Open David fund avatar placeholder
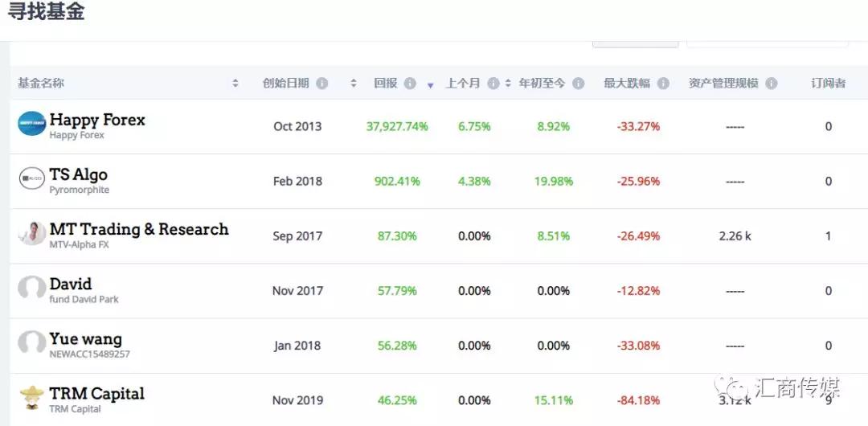The height and width of the screenshot is (426, 868). coord(31,288)
